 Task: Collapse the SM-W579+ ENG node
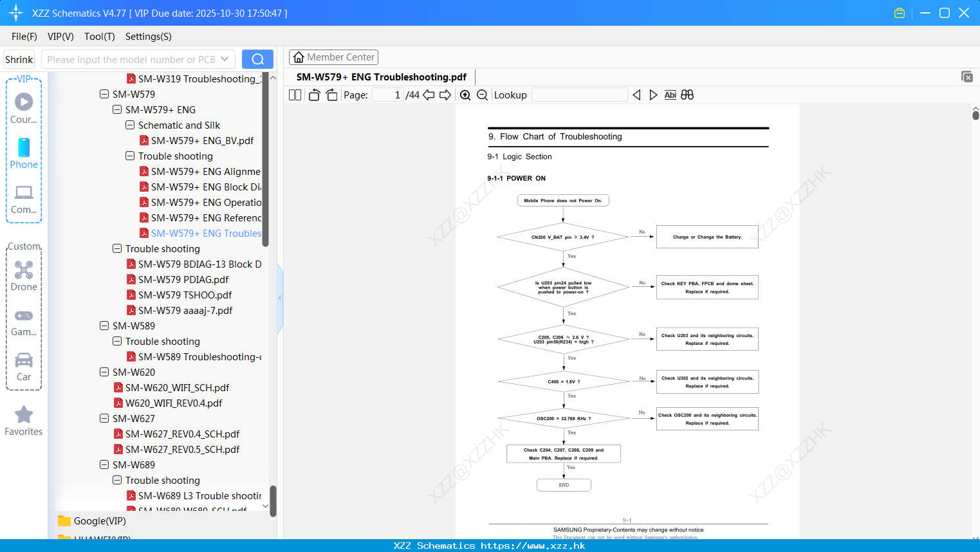click(x=117, y=109)
